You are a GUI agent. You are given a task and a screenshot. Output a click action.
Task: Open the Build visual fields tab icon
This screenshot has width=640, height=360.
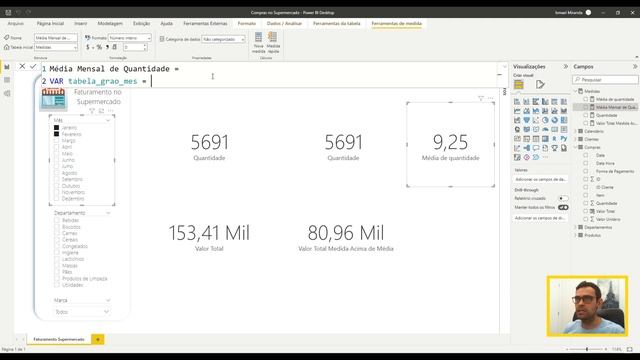[519, 84]
